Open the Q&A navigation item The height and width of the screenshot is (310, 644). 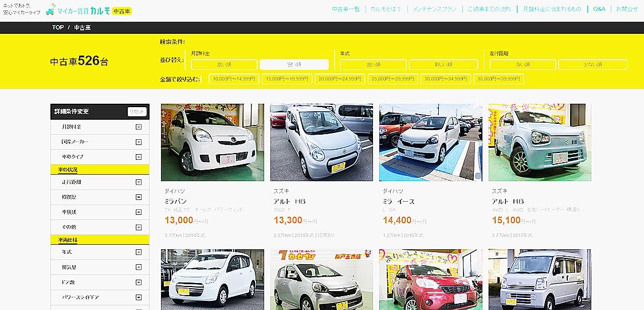click(x=599, y=9)
